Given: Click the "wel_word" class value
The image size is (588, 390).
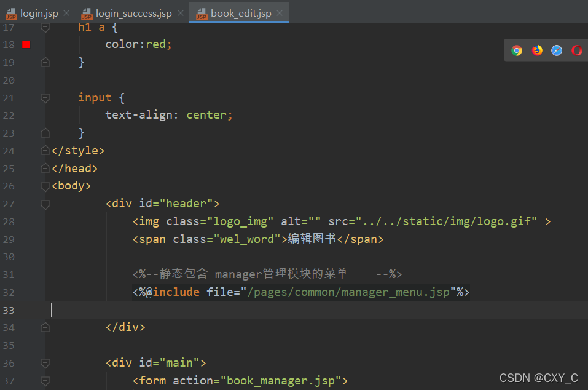Looking at the screenshot, I should pyautogui.click(x=247, y=239).
